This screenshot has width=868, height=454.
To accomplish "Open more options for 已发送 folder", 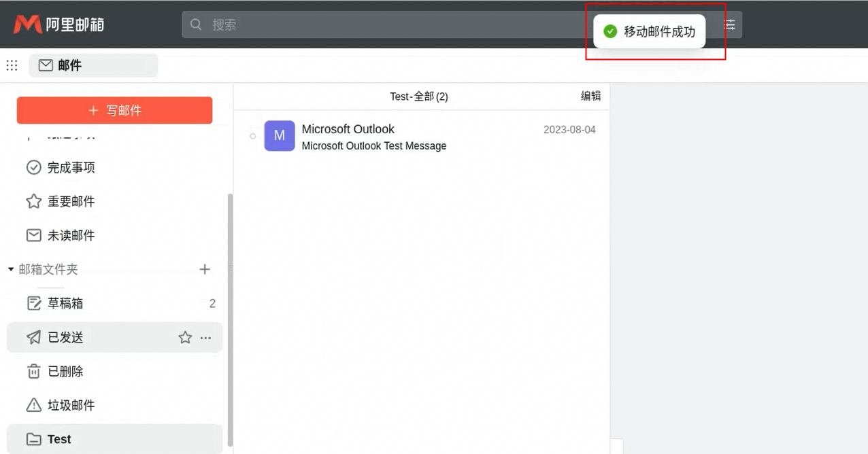I will coord(206,338).
